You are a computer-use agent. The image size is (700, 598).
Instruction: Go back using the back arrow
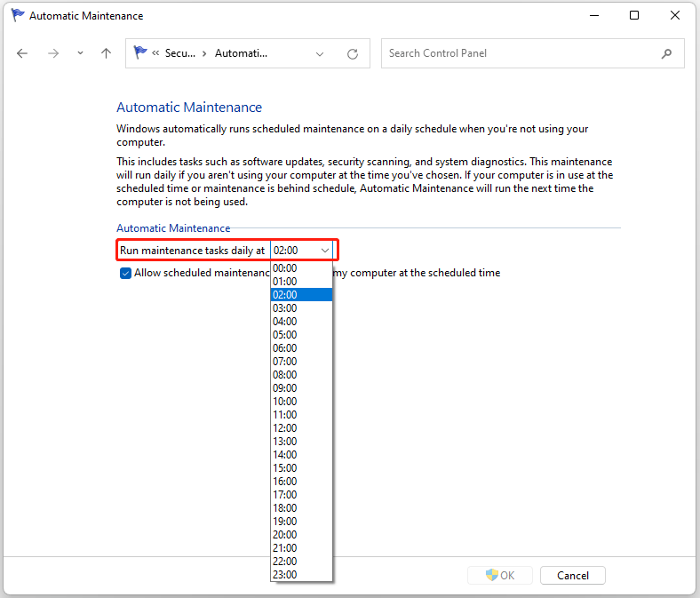click(22, 53)
